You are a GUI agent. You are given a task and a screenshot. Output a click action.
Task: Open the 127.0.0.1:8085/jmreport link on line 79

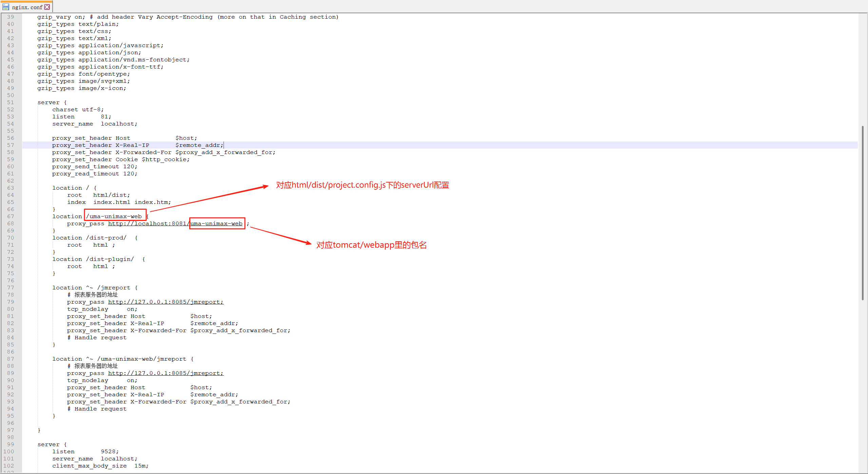[x=166, y=302]
